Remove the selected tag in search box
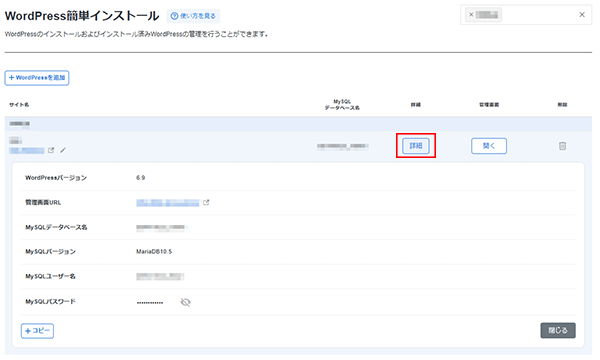600x360 pixels. point(471,15)
